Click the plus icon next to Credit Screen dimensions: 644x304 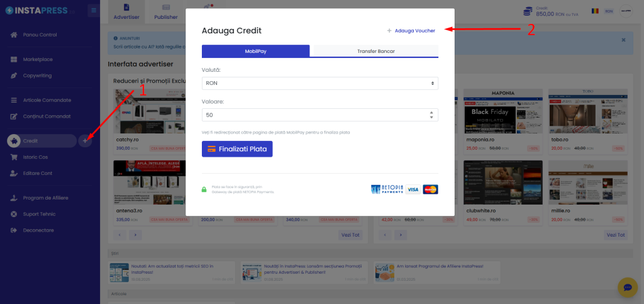click(86, 141)
